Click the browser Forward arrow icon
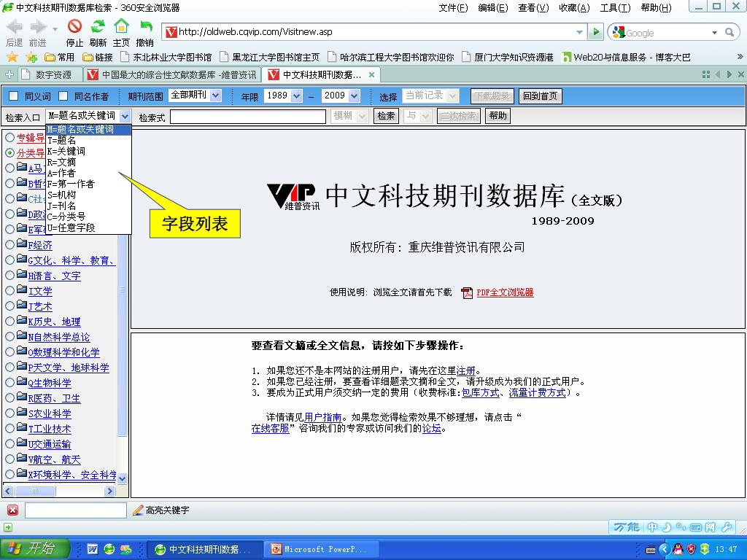Viewport: 747px width, 560px height. click(38, 28)
